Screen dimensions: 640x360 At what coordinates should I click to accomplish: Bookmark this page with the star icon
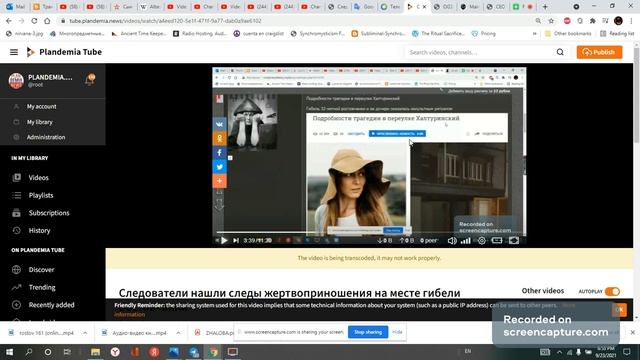click(x=551, y=21)
